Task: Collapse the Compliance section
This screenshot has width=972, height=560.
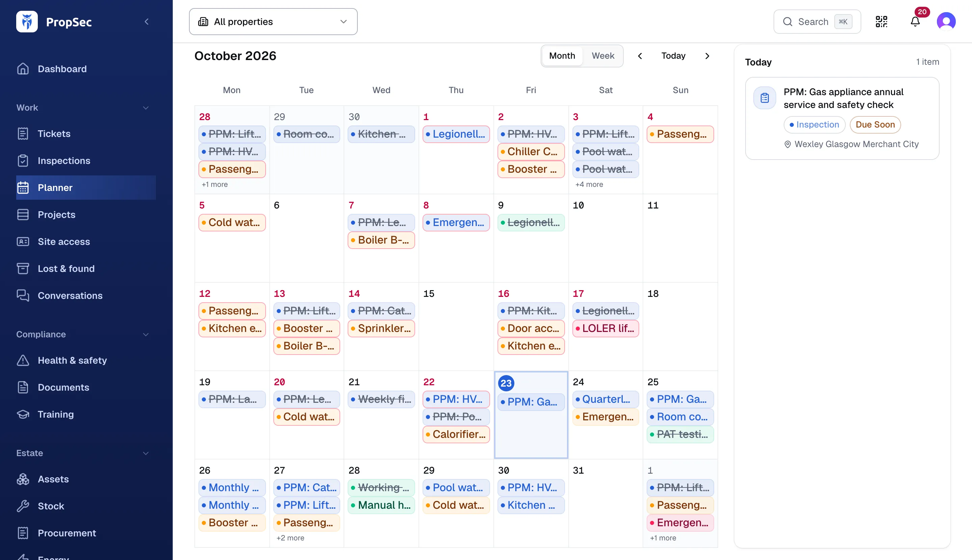Action: coord(145,334)
